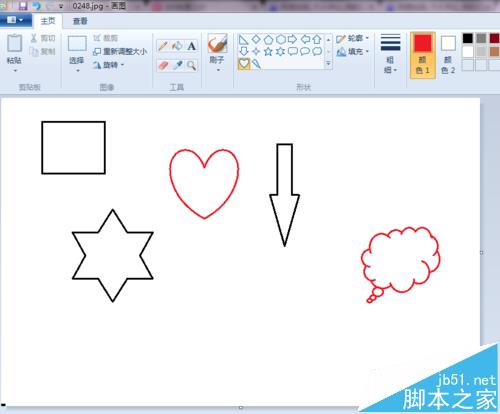Choose the oval callout shape

coord(305,51)
